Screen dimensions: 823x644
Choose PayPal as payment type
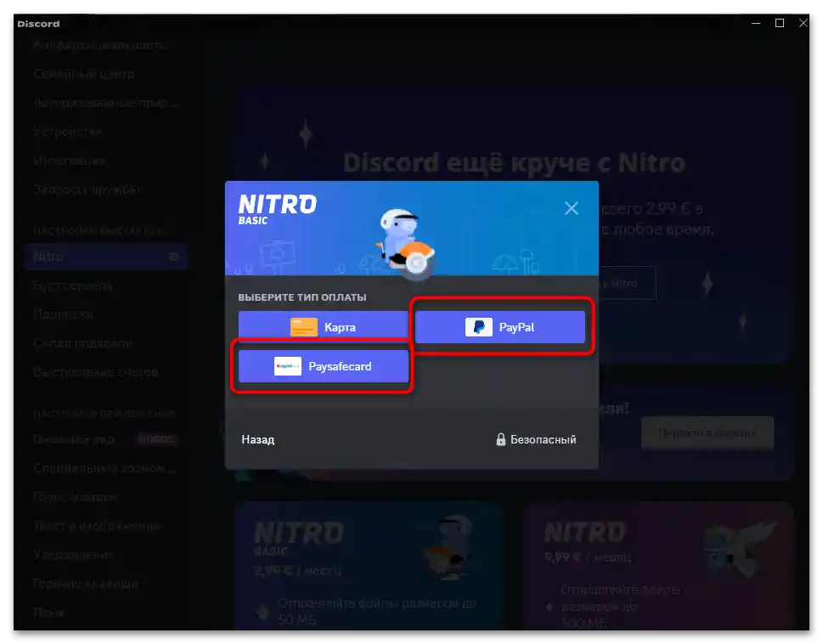(x=499, y=327)
